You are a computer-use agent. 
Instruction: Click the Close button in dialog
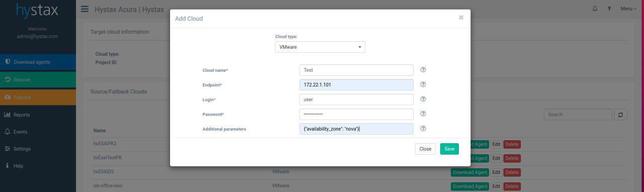[425, 149]
